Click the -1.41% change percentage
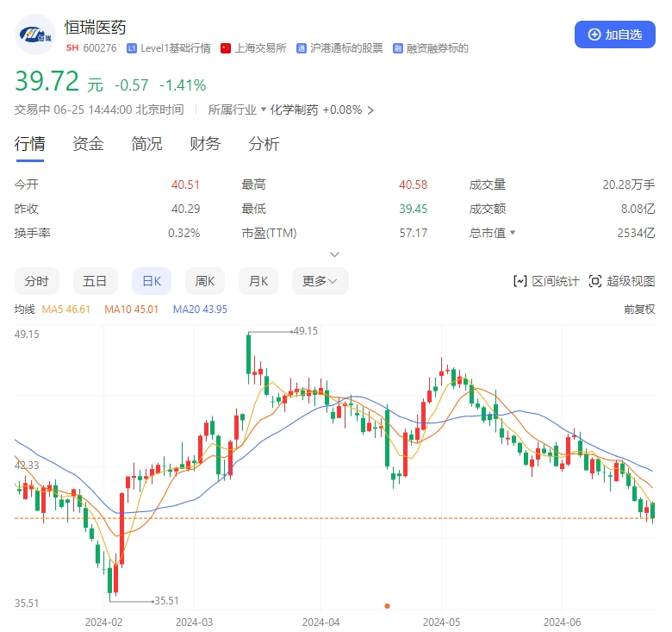 183,85
